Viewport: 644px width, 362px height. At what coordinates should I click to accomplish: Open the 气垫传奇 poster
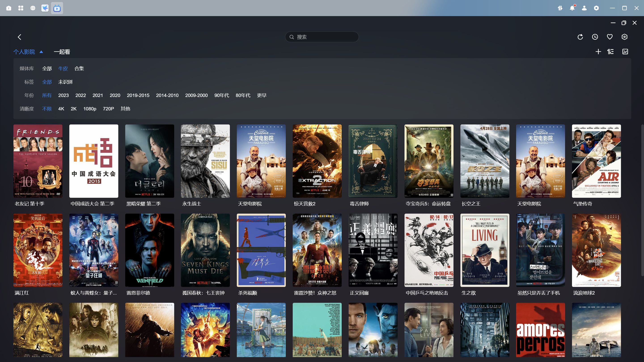tap(596, 161)
